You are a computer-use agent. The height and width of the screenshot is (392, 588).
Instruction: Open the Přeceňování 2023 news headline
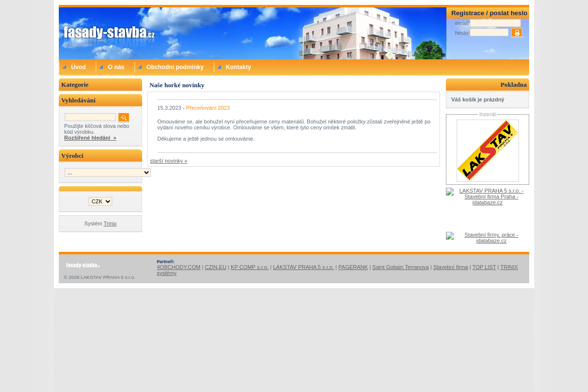coord(208,108)
